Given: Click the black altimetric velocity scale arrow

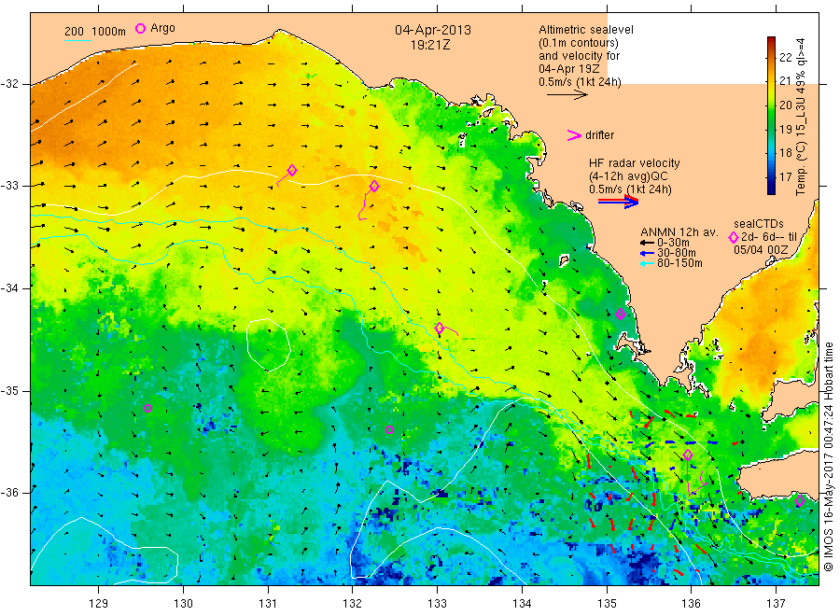Looking at the screenshot, I should pyautogui.click(x=567, y=95).
